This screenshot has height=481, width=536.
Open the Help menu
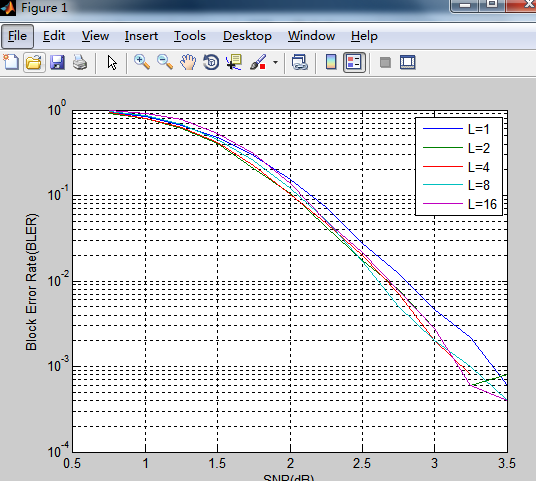point(364,36)
